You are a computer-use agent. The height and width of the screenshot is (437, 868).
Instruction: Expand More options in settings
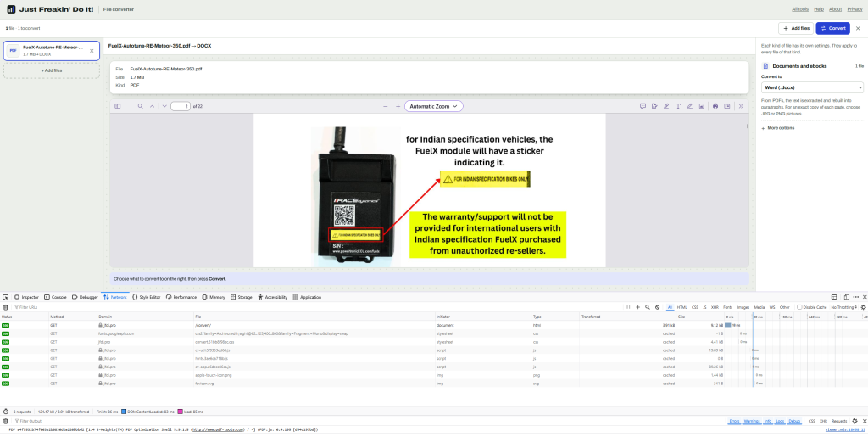(778, 128)
